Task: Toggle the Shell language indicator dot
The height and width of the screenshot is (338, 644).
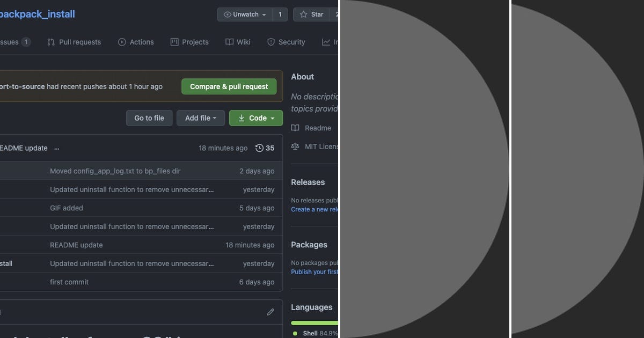Action: pyautogui.click(x=294, y=333)
